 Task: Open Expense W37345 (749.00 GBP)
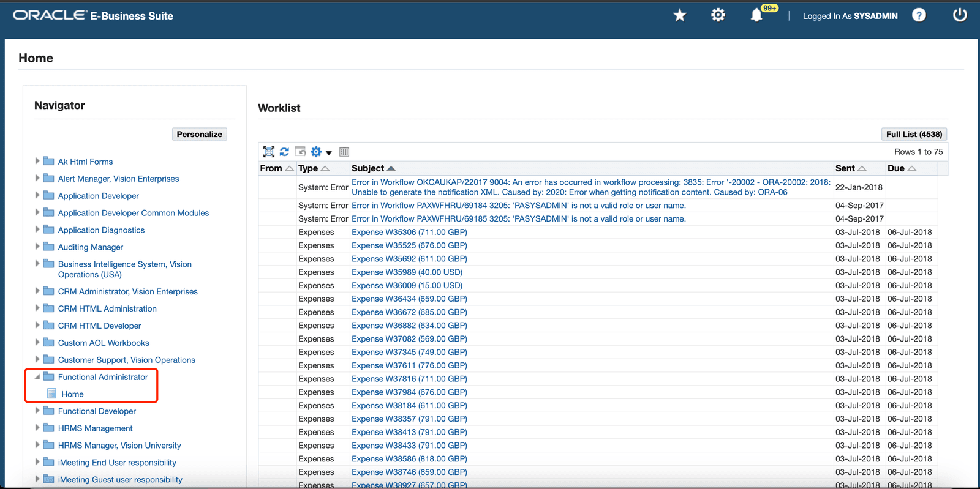coord(409,352)
